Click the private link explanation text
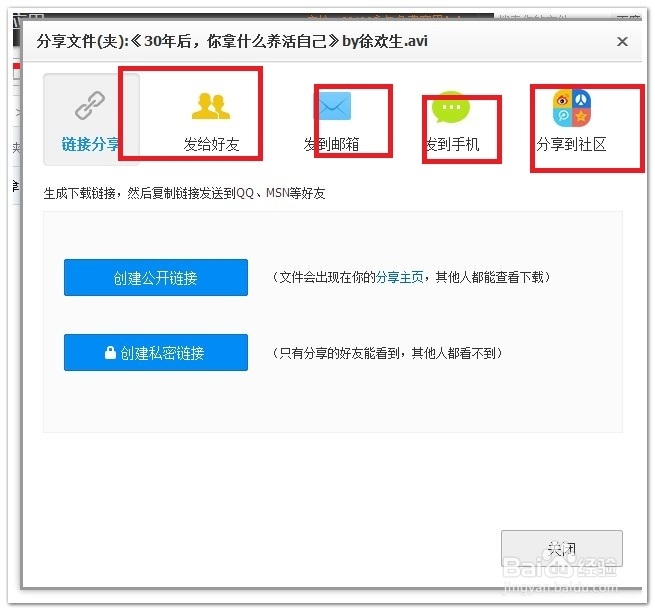The image size is (655, 611). (x=387, y=353)
